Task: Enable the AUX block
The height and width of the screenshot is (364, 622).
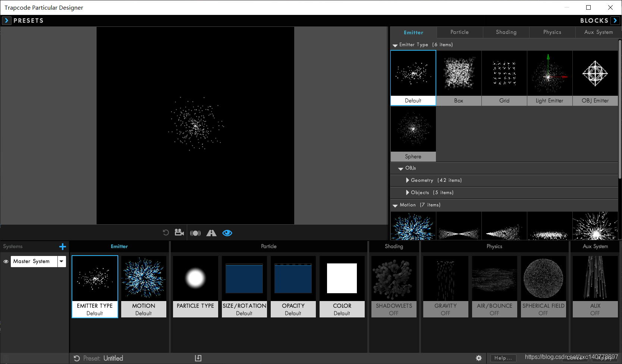Action: click(595, 287)
